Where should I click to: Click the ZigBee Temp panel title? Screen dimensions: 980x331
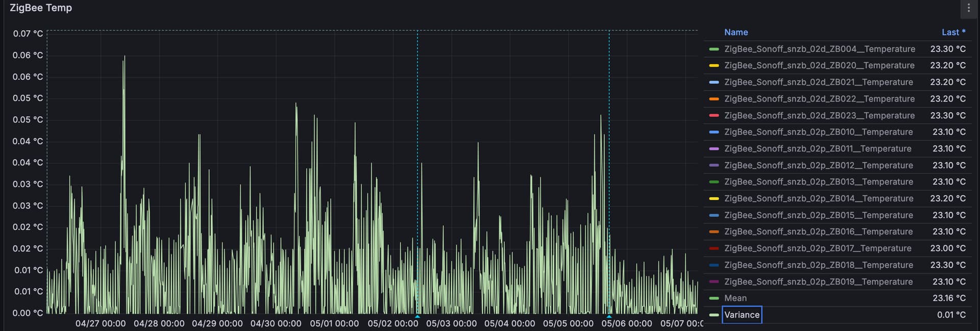click(x=41, y=8)
